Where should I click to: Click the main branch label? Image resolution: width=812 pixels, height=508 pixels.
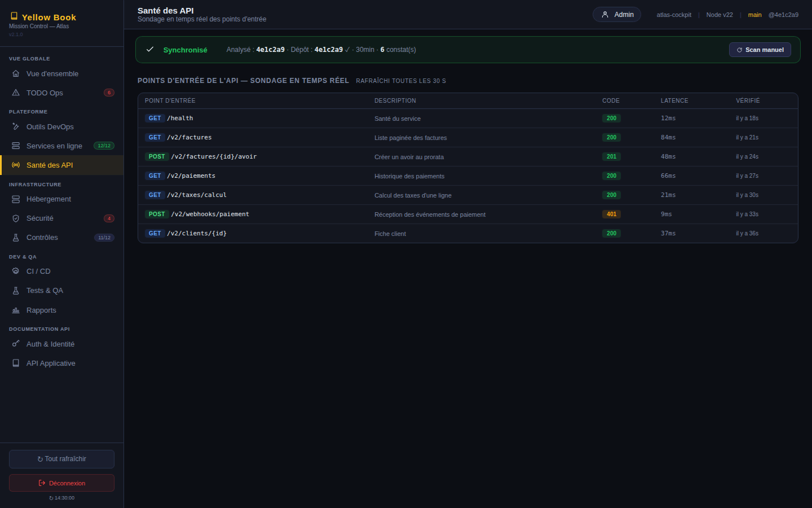click(x=754, y=15)
